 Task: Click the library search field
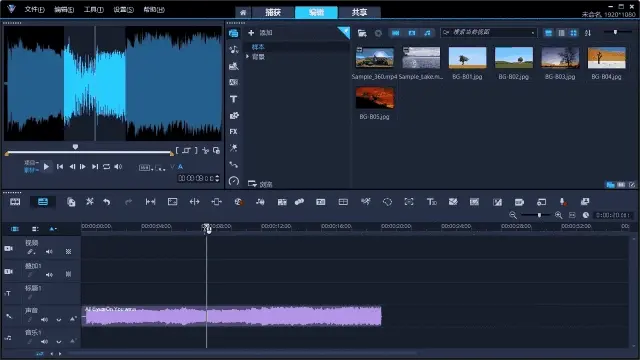488,32
